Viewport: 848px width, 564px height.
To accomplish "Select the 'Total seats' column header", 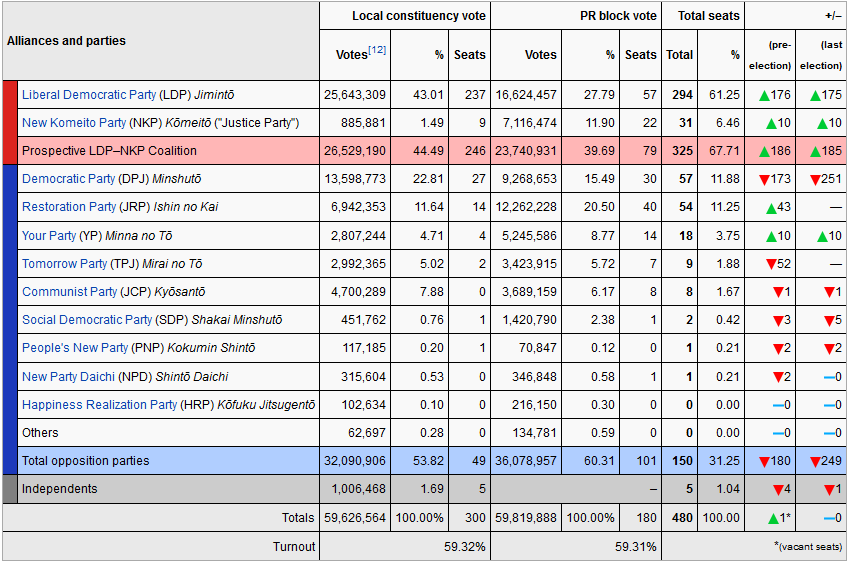I will pyautogui.click(x=703, y=16).
